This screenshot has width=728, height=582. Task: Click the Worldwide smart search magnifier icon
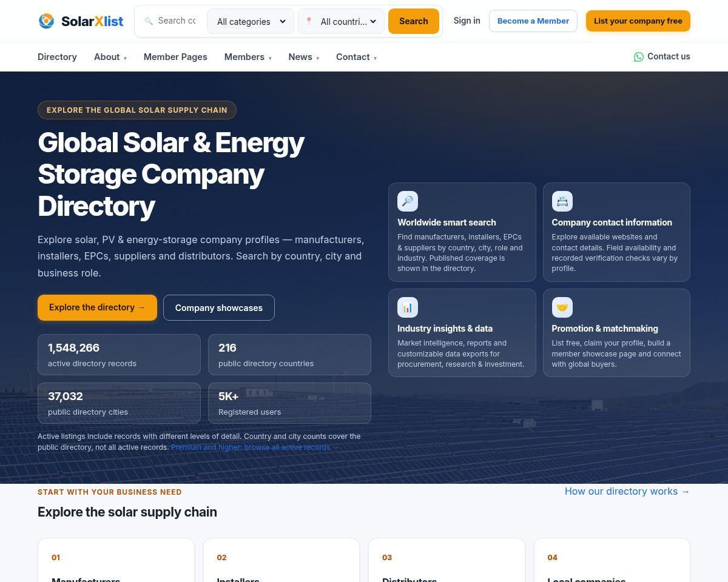point(408,201)
